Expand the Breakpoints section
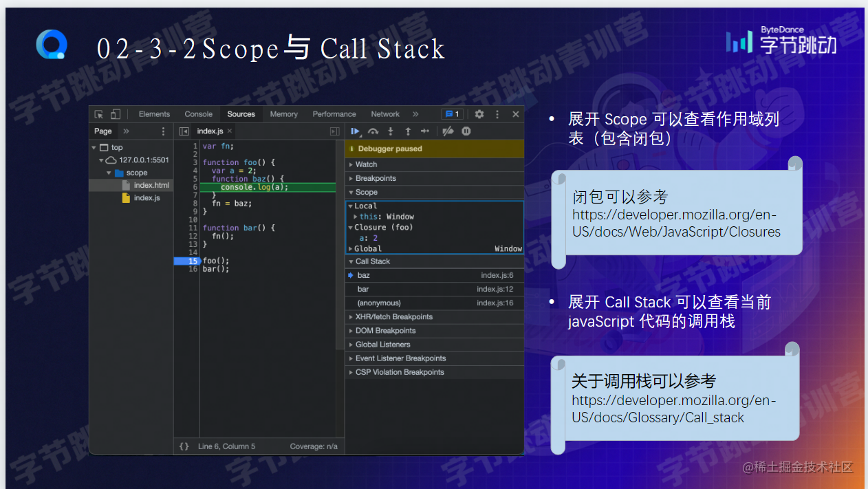868x489 pixels. coord(435,178)
